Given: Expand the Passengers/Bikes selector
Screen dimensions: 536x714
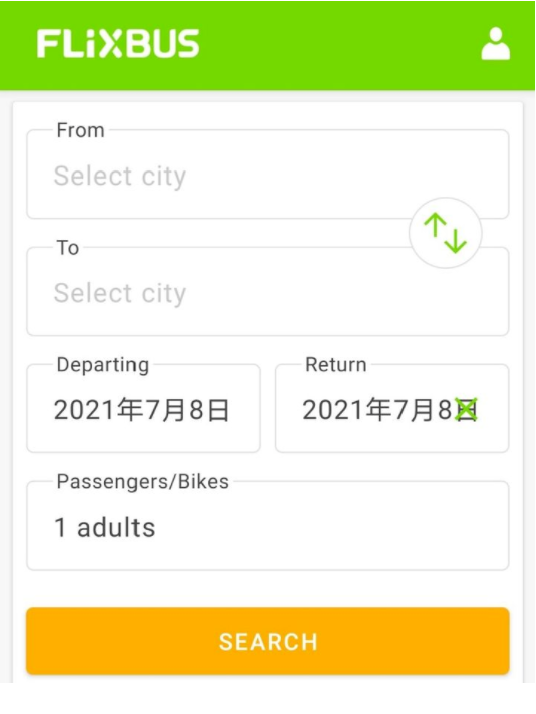Looking at the screenshot, I should pyautogui.click(x=267, y=525).
